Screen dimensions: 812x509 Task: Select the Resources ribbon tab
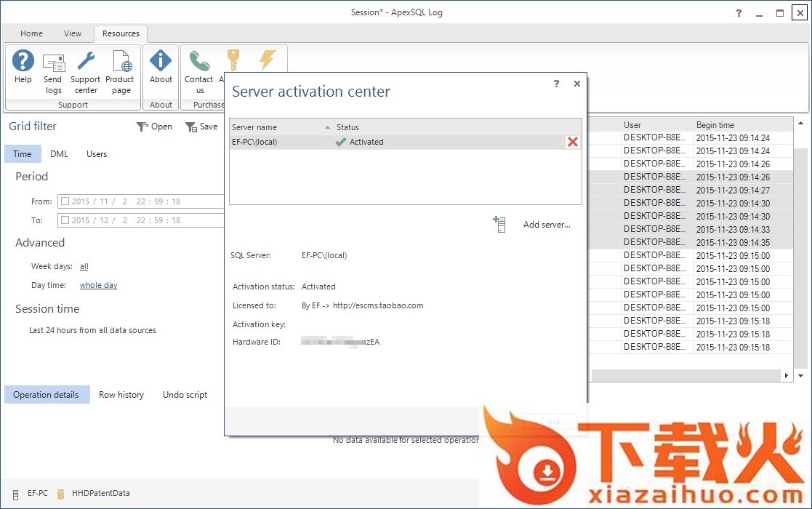click(x=121, y=33)
